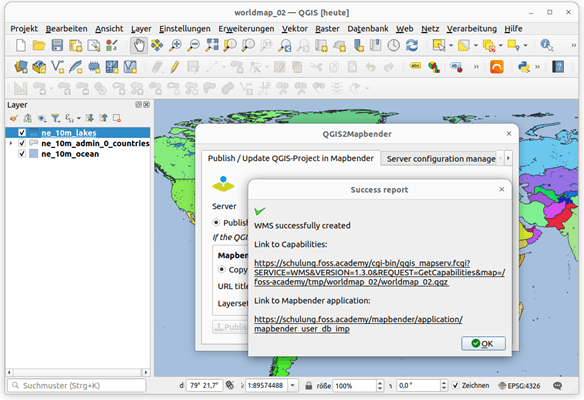Increase magnification with the 100% spinner
Viewport: 584px width, 400px height.
pos(380,383)
